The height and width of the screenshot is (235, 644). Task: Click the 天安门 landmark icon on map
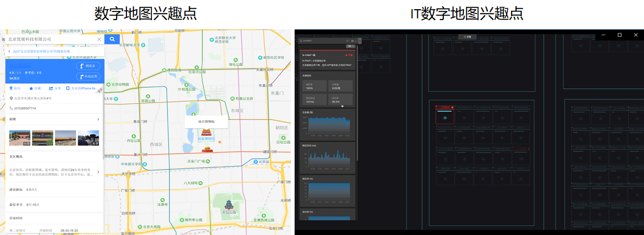pos(207,149)
